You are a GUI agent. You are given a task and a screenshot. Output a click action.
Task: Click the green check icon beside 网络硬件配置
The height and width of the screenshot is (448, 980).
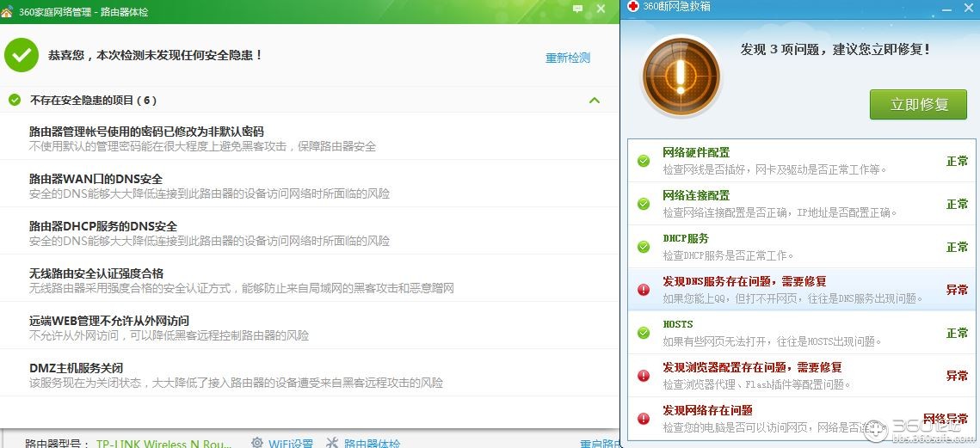point(643,161)
